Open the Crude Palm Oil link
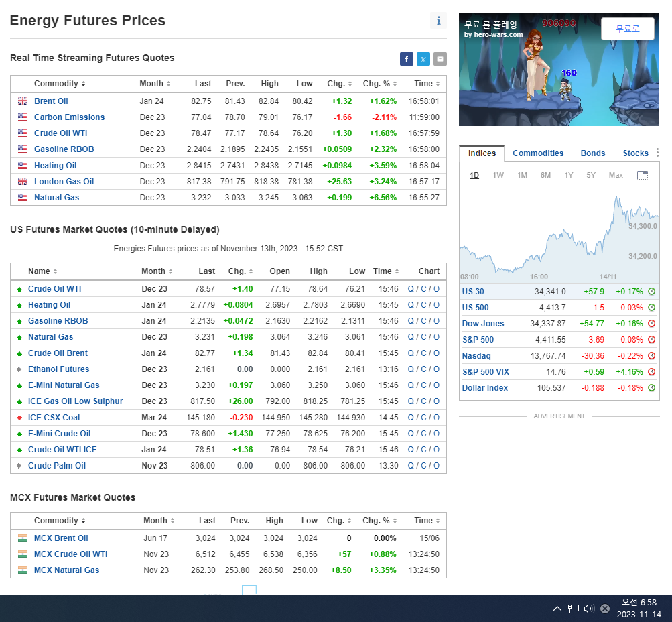The height and width of the screenshot is (622, 672). pos(56,466)
